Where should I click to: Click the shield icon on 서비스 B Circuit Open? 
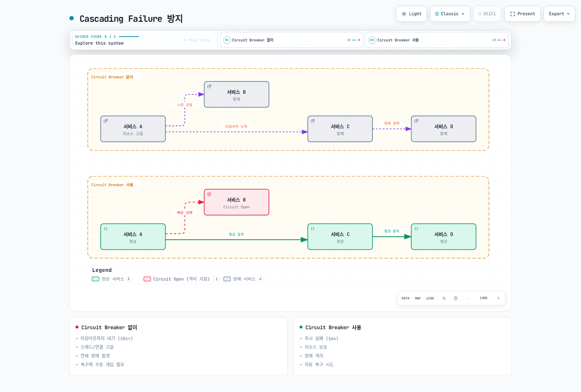pos(209,194)
